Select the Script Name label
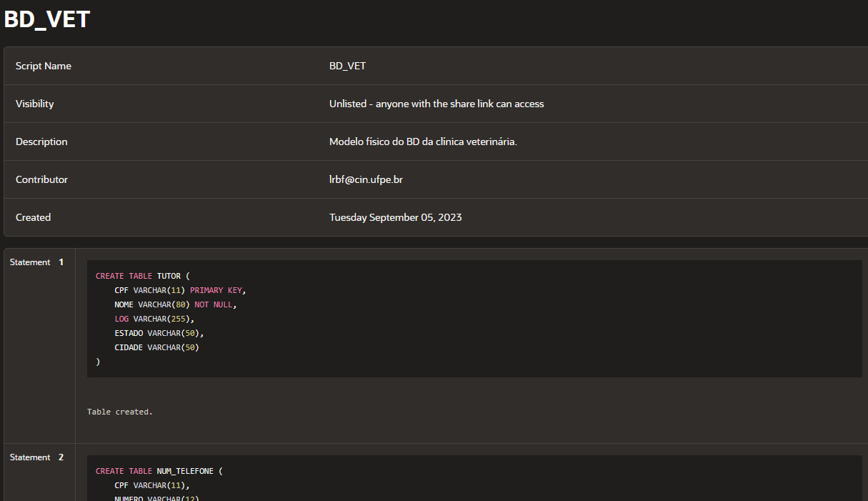 pos(44,66)
